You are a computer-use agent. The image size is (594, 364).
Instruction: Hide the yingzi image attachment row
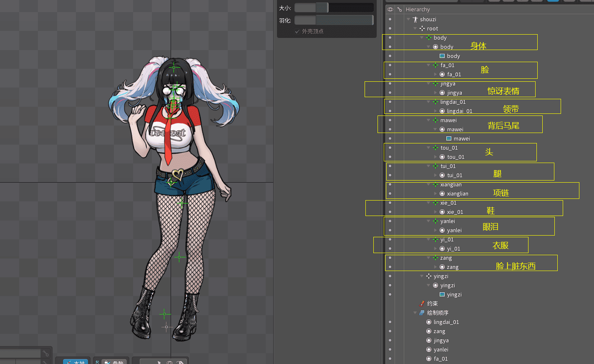(390, 295)
